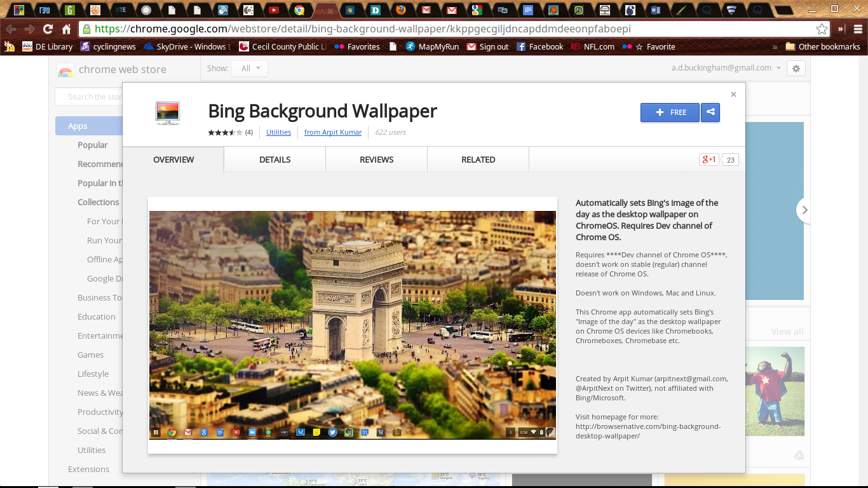Select the Utilities sidebar category
The image size is (868, 488).
(92, 450)
